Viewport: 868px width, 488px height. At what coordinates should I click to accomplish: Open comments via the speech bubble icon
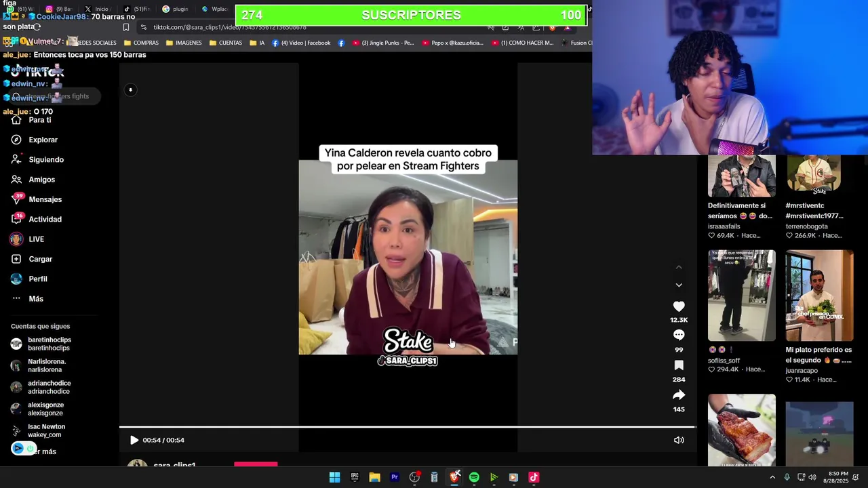[679, 335]
